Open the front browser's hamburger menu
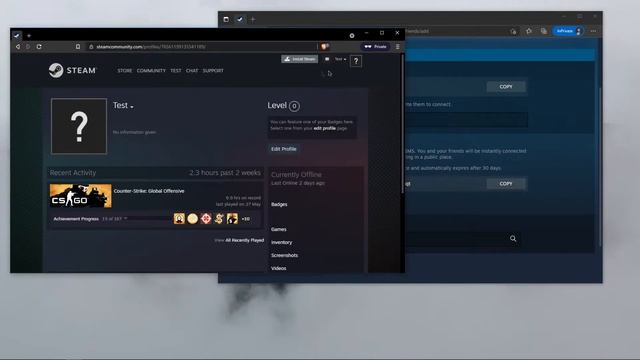This screenshot has width=640, height=360. [x=398, y=47]
